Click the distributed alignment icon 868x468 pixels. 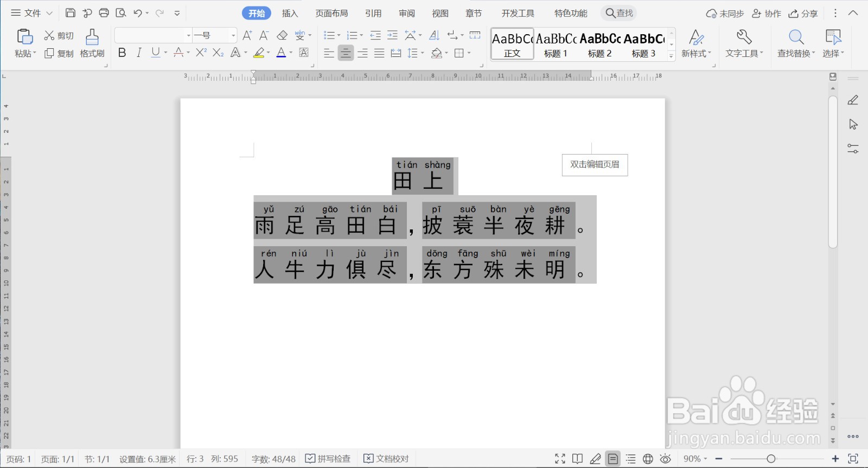click(396, 53)
